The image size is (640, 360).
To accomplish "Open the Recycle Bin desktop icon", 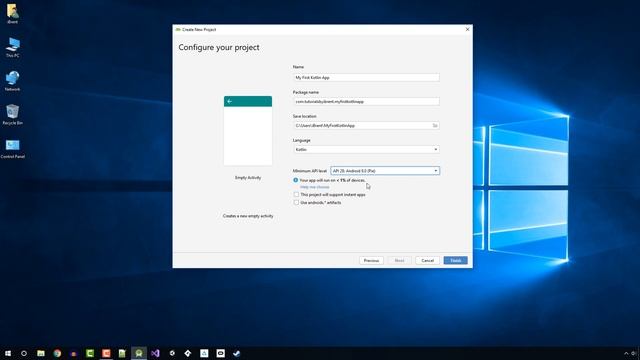I will 13,115.
